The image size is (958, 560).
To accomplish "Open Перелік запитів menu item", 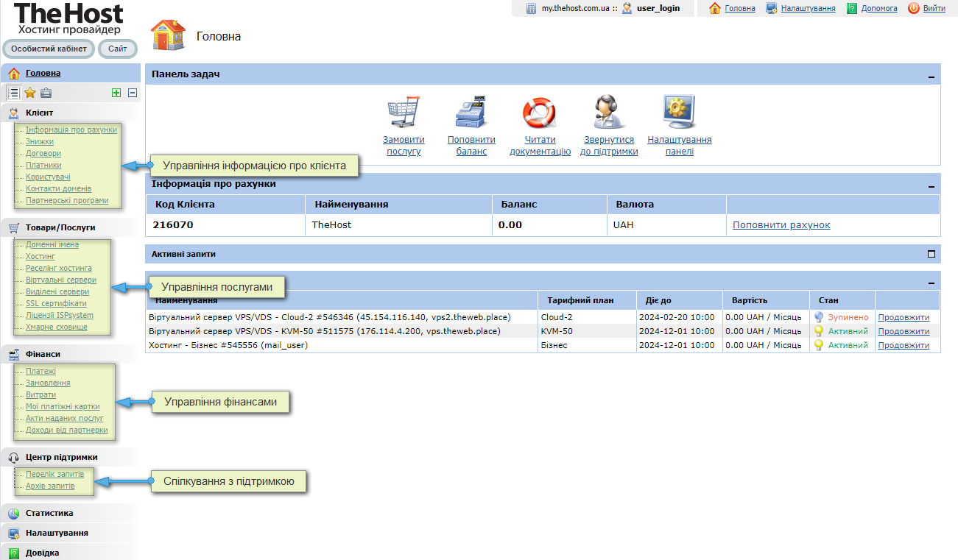I will point(54,474).
